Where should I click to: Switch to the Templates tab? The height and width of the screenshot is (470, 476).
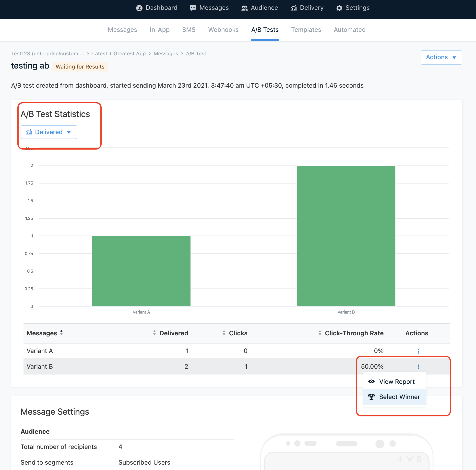(x=306, y=30)
